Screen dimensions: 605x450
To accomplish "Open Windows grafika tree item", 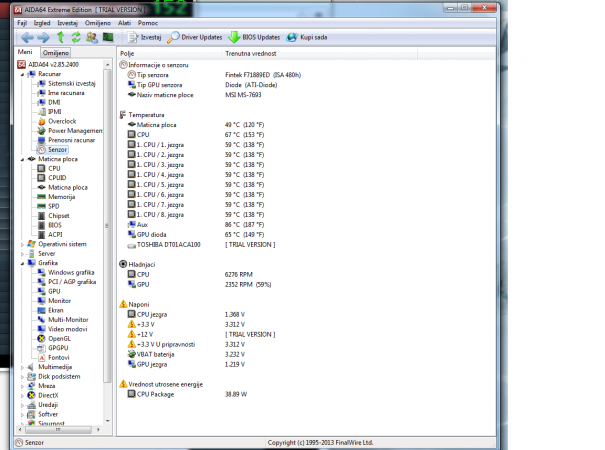I will [x=66, y=272].
